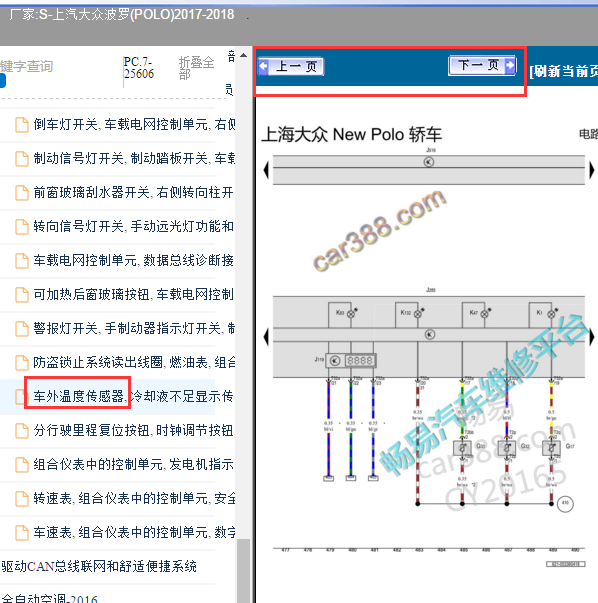
Task: Click document icon beside 警报灯开关
Action: 22,328
